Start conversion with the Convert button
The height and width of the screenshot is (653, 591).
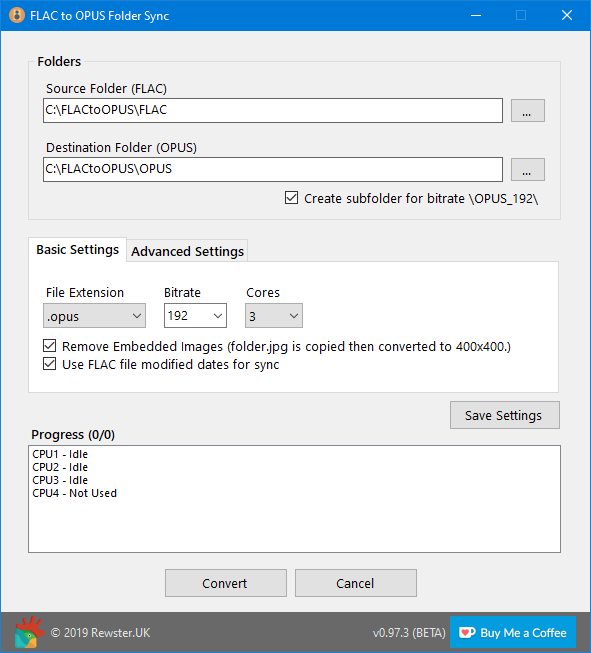[226, 583]
